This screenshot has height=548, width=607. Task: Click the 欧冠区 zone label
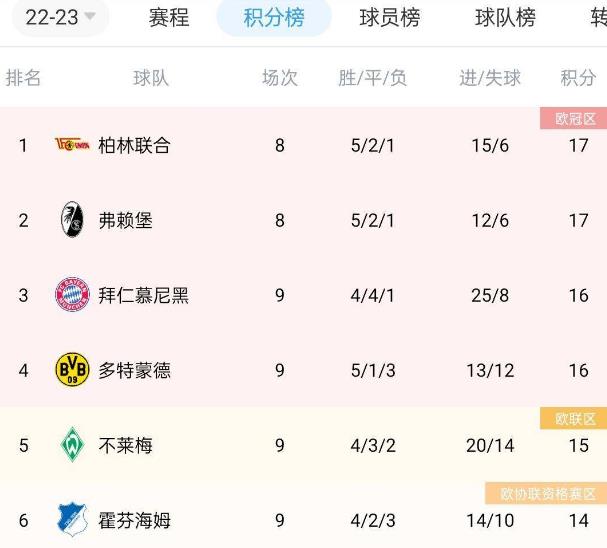click(574, 118)
